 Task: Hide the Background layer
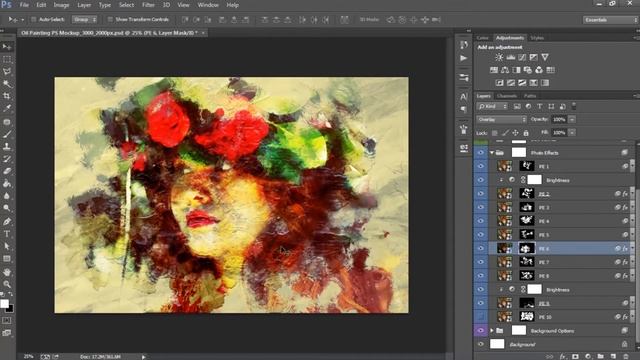coord(481,344)
